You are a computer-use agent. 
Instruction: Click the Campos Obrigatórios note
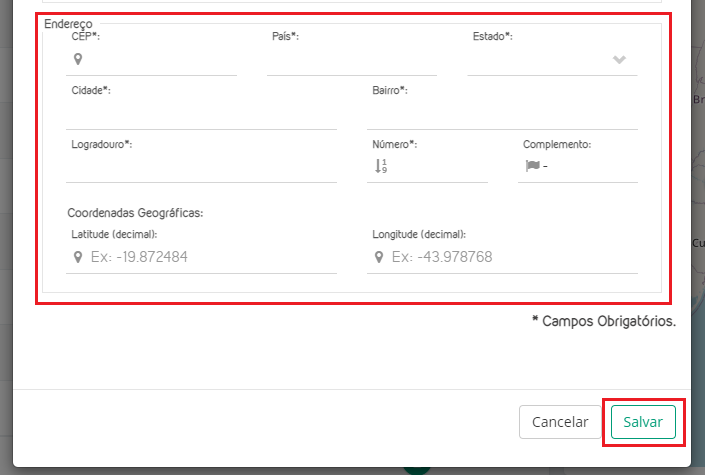[x=603, y=322]
